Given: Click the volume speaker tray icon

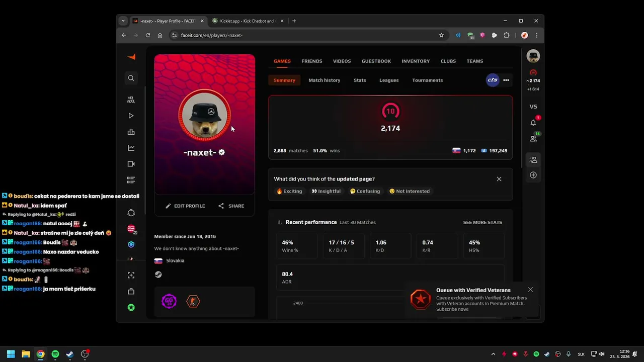Looking at the screenshot, I should point(602,354).
